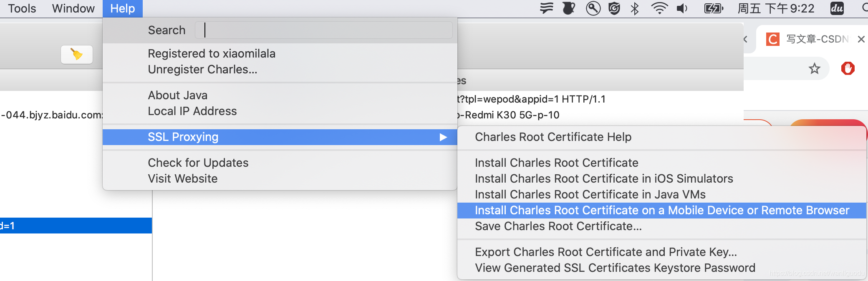Open the cup-shaped menu bar icon
The width and height of the screenshot is (868, 281).
coord(568,8)
